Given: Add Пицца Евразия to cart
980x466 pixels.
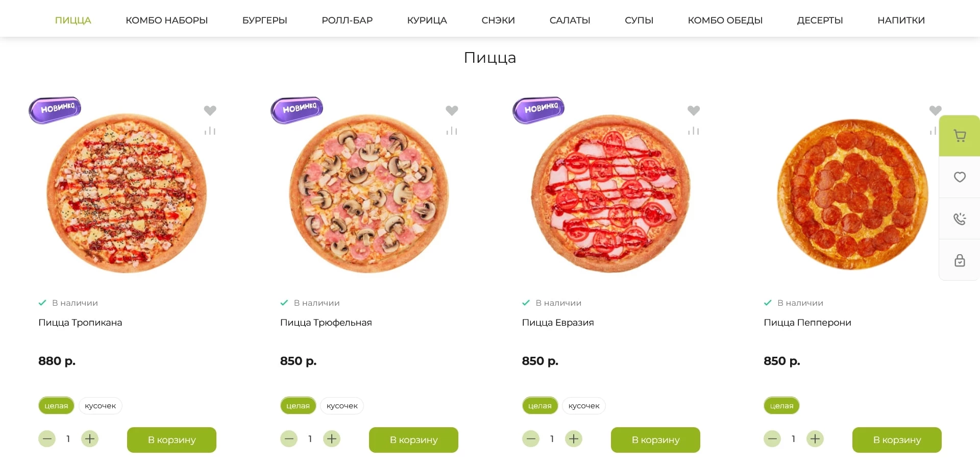Looking at the screenshot, I should click(x=655, y=440).
